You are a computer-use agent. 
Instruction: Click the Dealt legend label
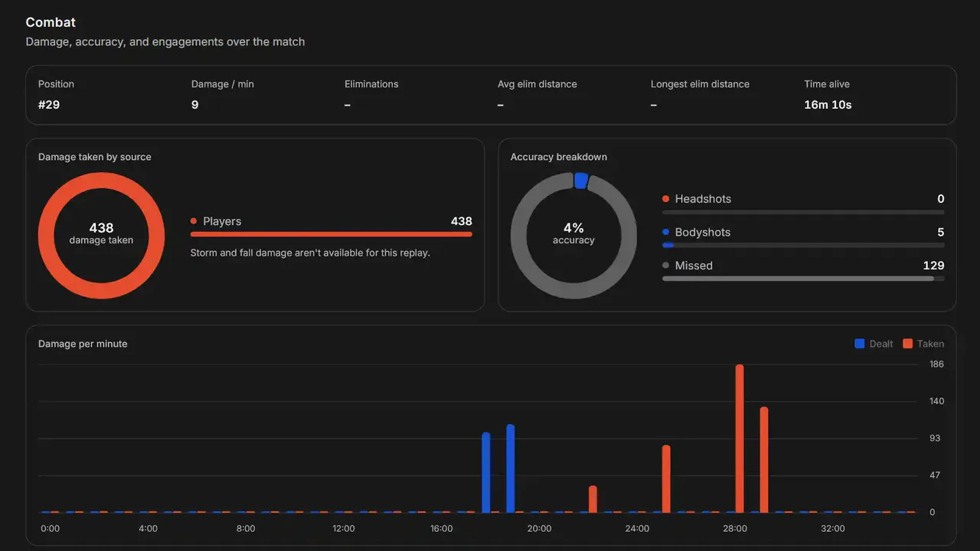coord(881,344)
